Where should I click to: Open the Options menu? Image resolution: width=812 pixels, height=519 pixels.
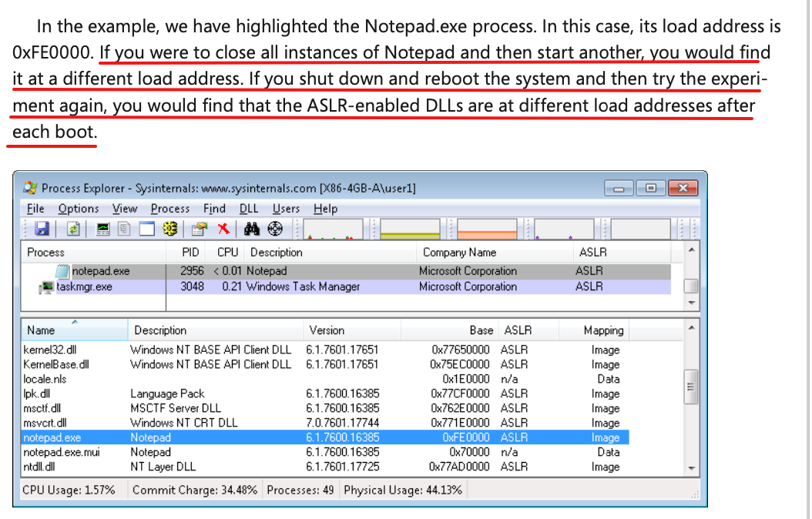[79, 209]
